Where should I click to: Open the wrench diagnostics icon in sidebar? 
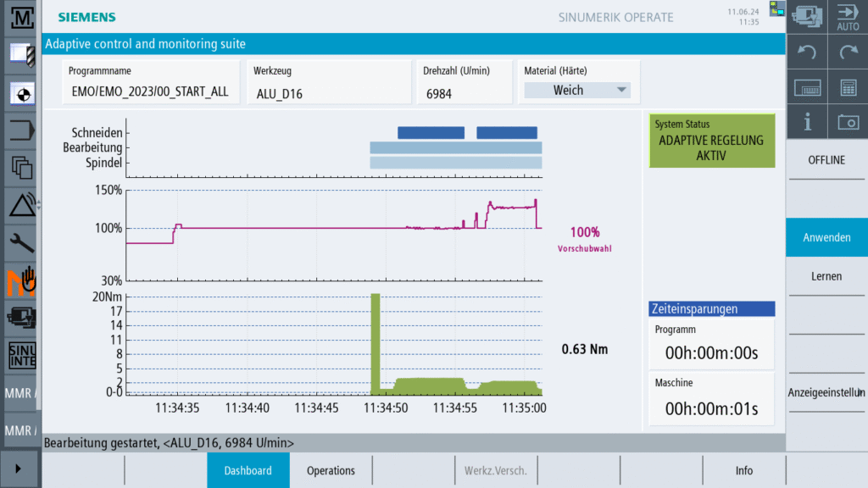(20, 243)
